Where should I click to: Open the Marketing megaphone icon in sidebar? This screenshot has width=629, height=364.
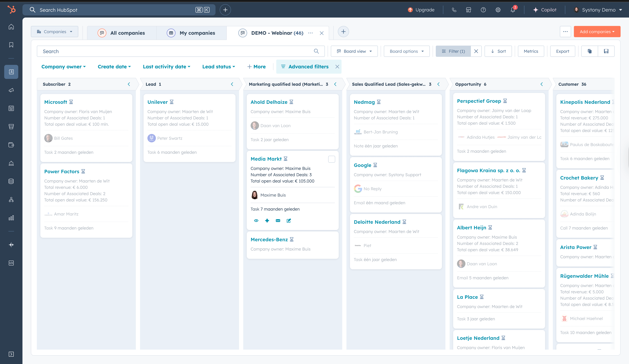[x=11, y=90]
